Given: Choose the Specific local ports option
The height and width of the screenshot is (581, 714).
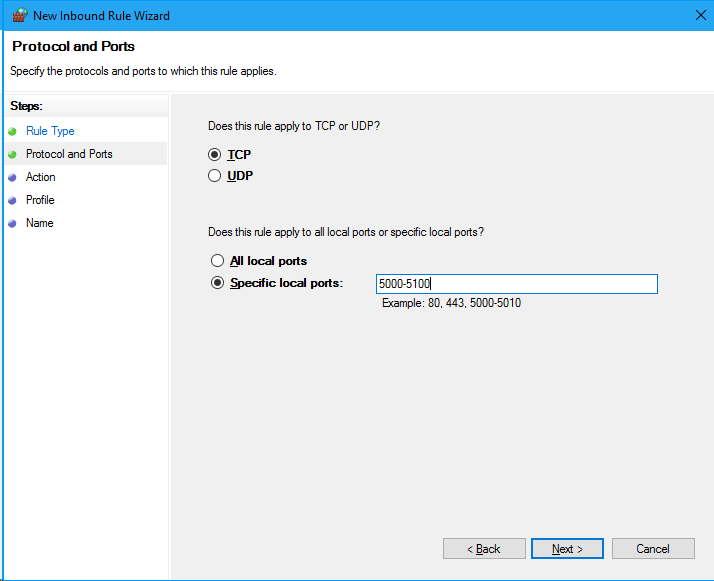Looking at the screenshot, I should point(217,283).
